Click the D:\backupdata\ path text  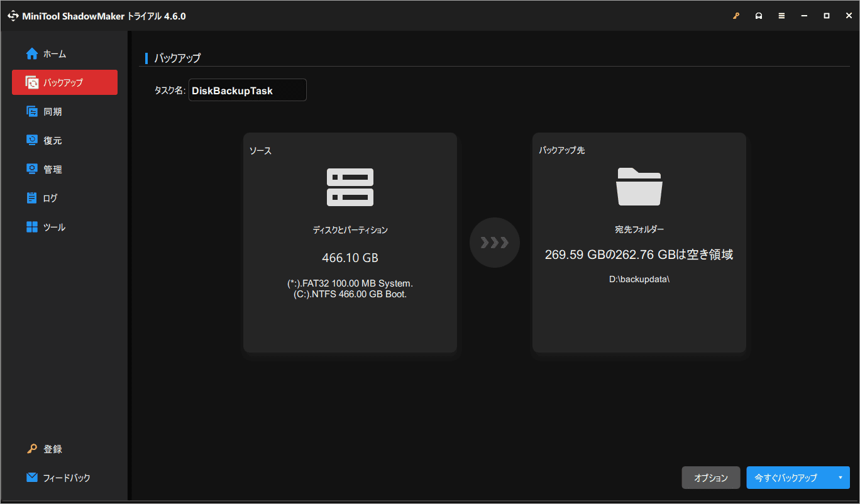click(x=639, y=279)
